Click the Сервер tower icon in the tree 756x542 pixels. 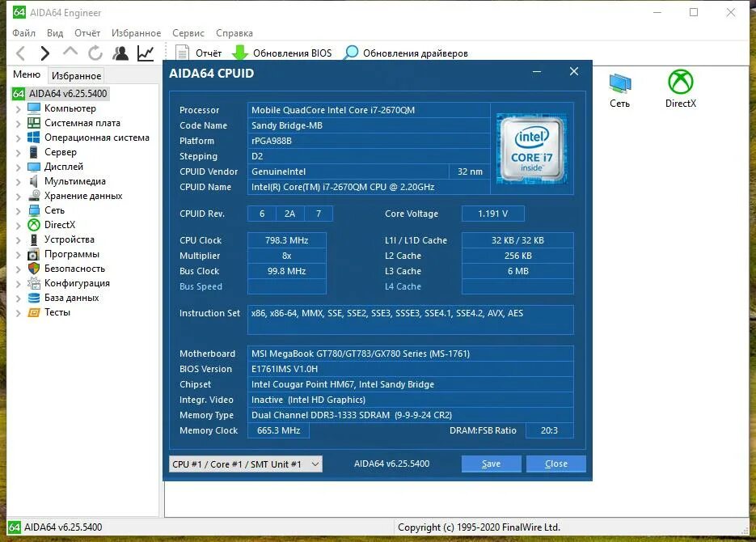[34, 152]
